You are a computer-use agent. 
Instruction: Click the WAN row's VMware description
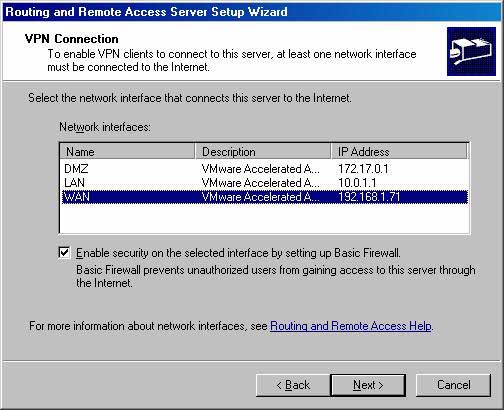(x=260, y=197)
